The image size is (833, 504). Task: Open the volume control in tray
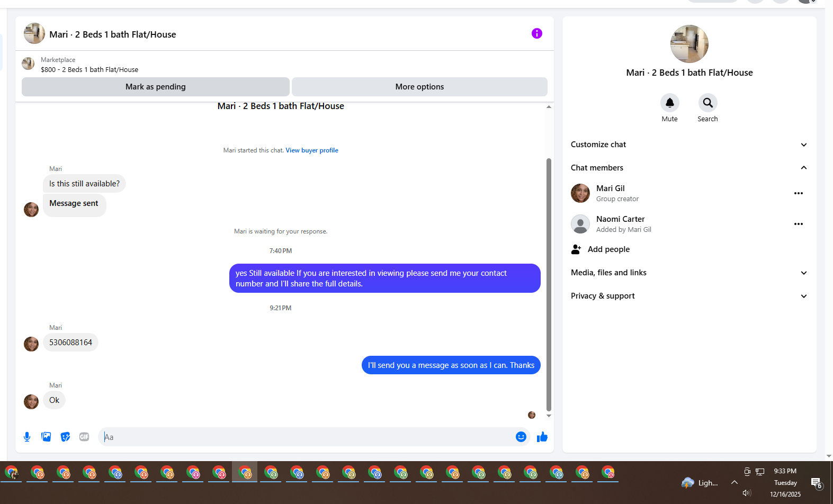[x=747, y=493]
